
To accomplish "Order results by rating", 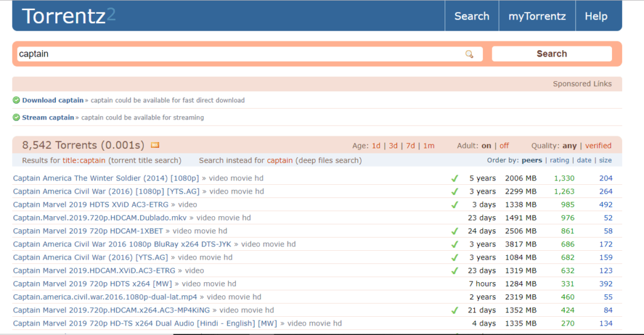I will pos(559,160).
